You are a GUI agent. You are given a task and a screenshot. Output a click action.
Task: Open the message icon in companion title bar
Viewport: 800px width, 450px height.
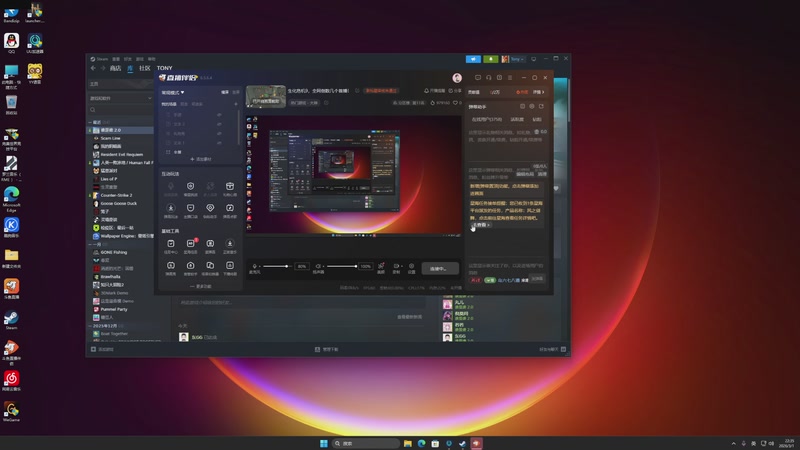point(478,78)
